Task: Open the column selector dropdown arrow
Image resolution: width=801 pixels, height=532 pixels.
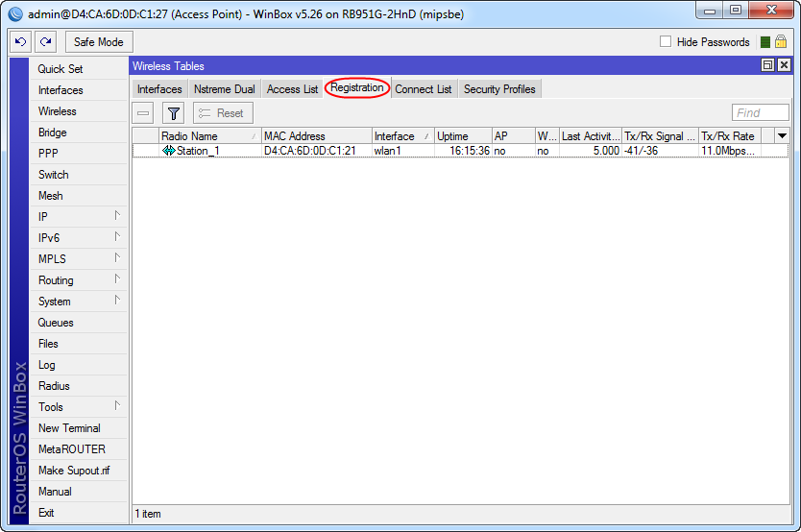Action: point(782,135)
